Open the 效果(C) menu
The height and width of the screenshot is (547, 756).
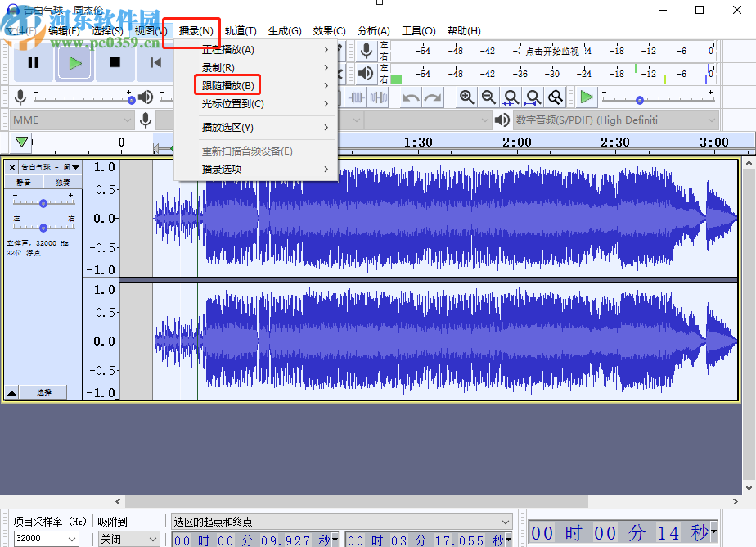[329, 30]
